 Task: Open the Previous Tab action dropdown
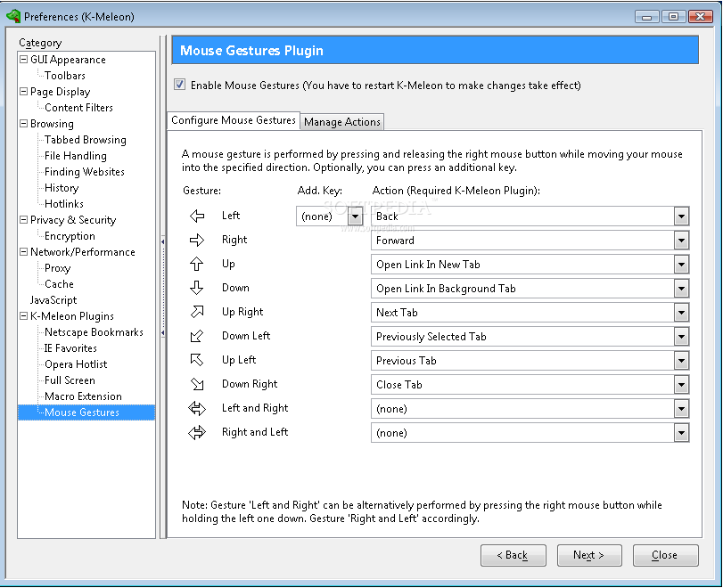[x=681, y=360]
